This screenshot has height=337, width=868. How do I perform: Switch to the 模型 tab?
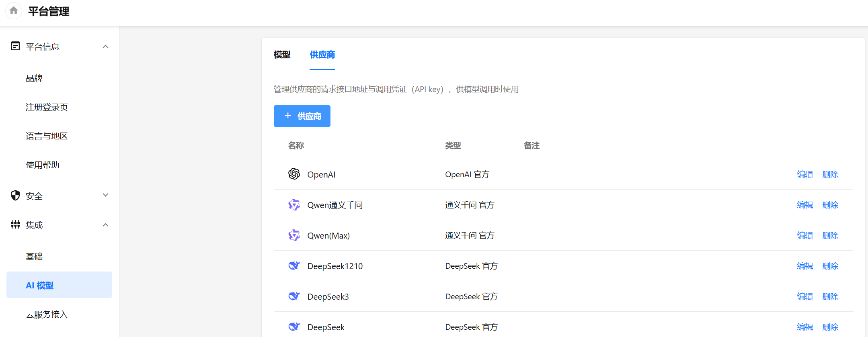[282, 55]
